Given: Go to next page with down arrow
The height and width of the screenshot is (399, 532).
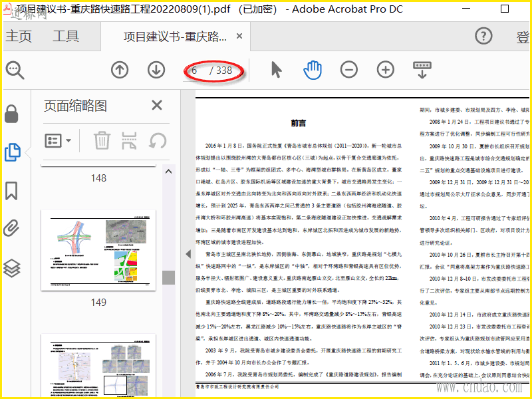Looking at the screenshot, I should coord(156,70).
